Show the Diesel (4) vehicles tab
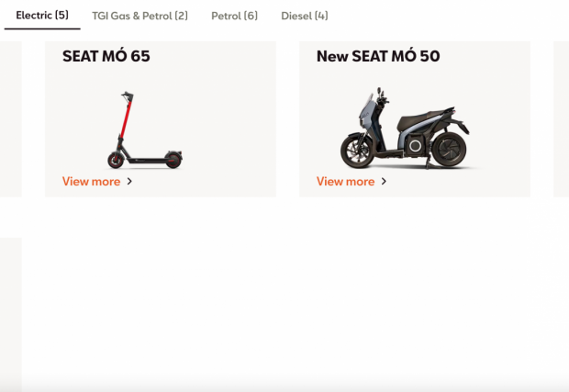The image size is (569, 392). 305,16
